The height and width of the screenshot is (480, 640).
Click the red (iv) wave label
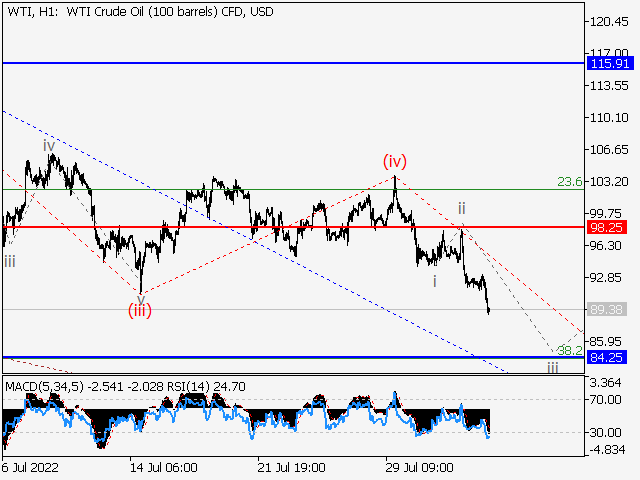(395, 162)
